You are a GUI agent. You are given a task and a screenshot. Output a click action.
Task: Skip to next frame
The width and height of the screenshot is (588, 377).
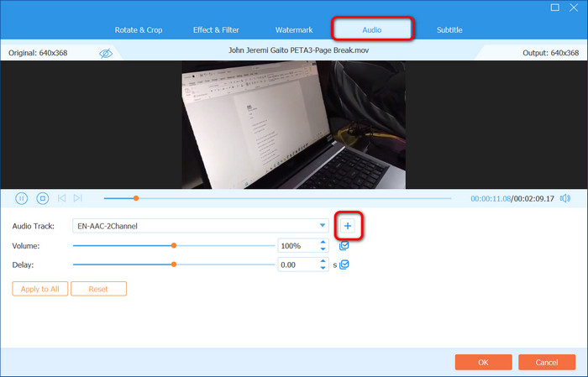click(78, 198)
